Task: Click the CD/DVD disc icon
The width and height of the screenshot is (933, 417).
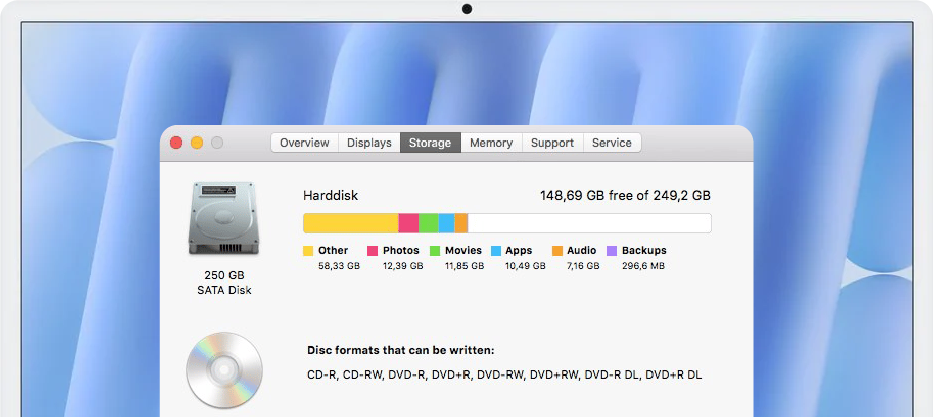Action: [x=224, y=369]
